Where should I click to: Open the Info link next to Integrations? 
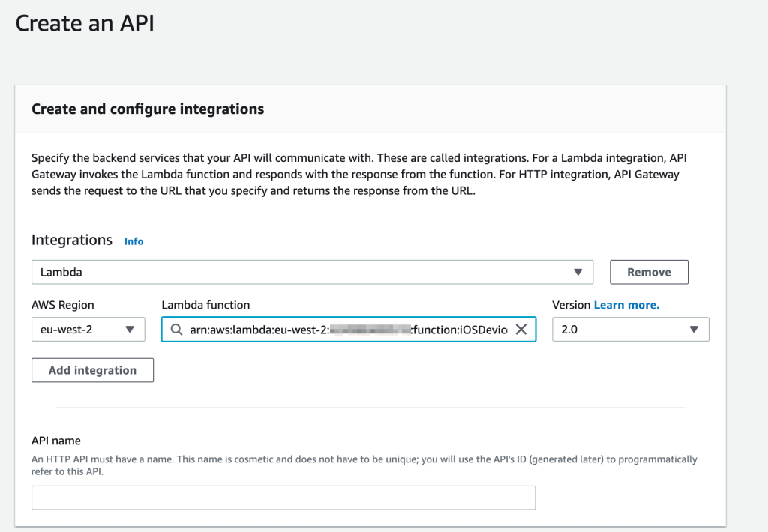click(x=133, y=241)
